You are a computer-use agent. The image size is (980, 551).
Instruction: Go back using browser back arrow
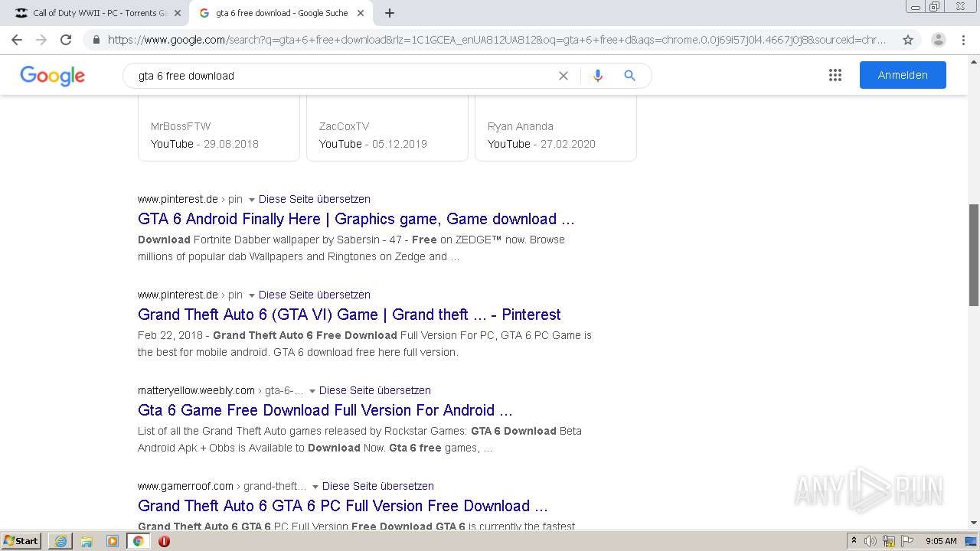click(17, 40)
